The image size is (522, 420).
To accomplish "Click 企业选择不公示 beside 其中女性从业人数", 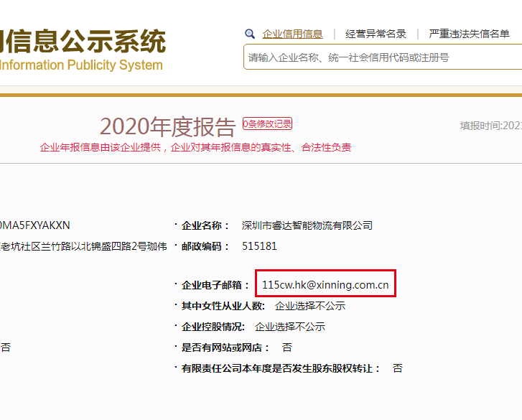I will pos(310,306).
